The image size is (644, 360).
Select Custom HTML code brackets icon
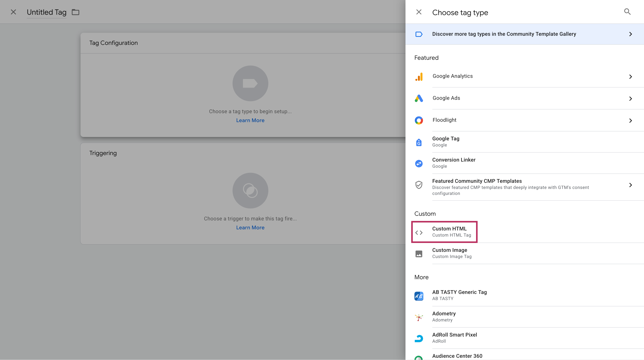click(419, 232)
